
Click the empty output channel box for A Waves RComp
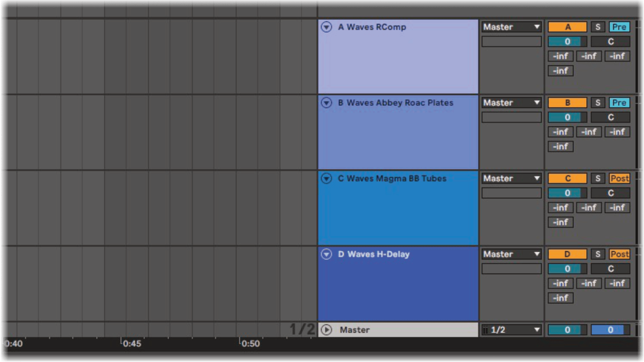tap(511, 41)
